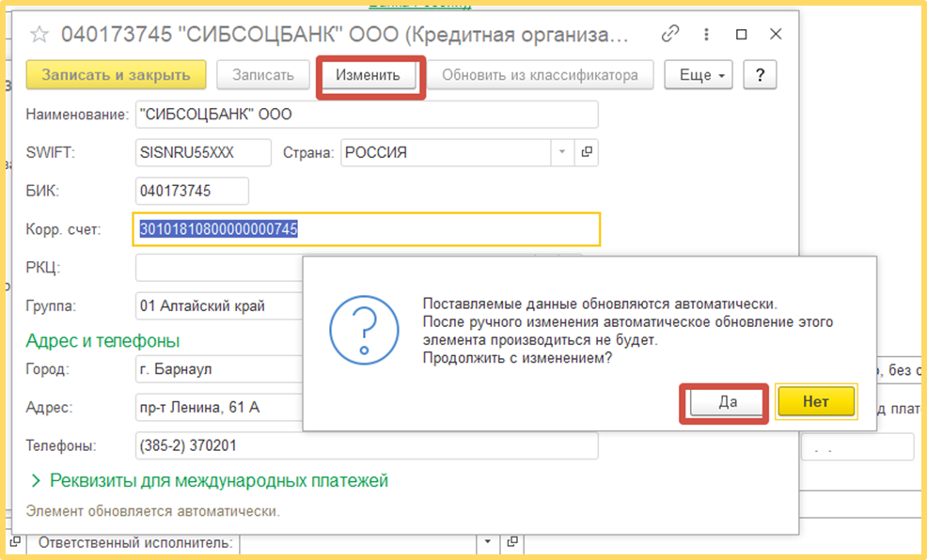
Task: Click the Корр. счет field
Action: (367, 229)
